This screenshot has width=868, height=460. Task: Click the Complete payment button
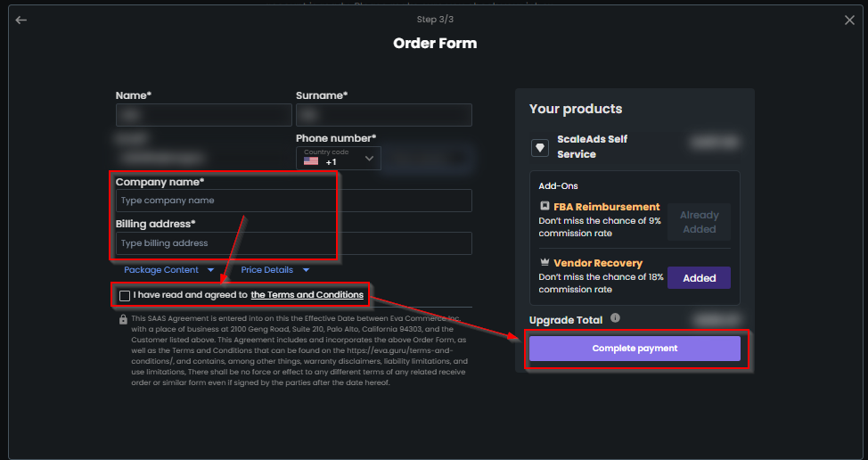635,349
